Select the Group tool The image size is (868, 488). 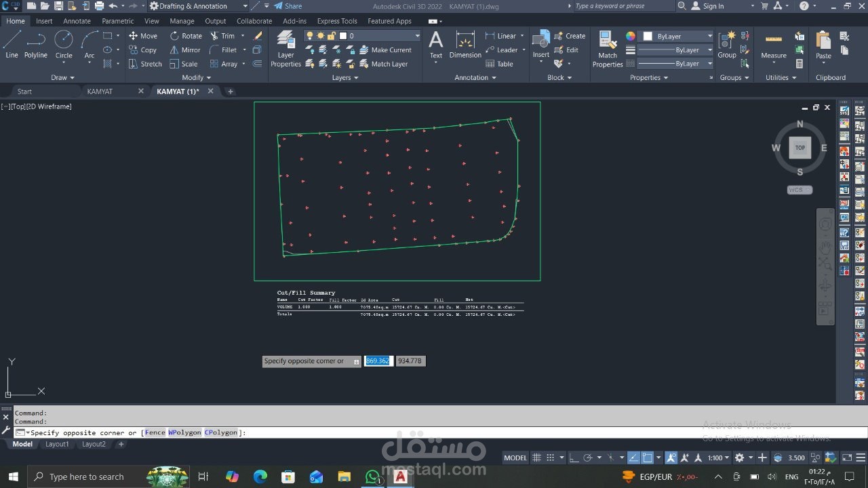coord(727,45)
